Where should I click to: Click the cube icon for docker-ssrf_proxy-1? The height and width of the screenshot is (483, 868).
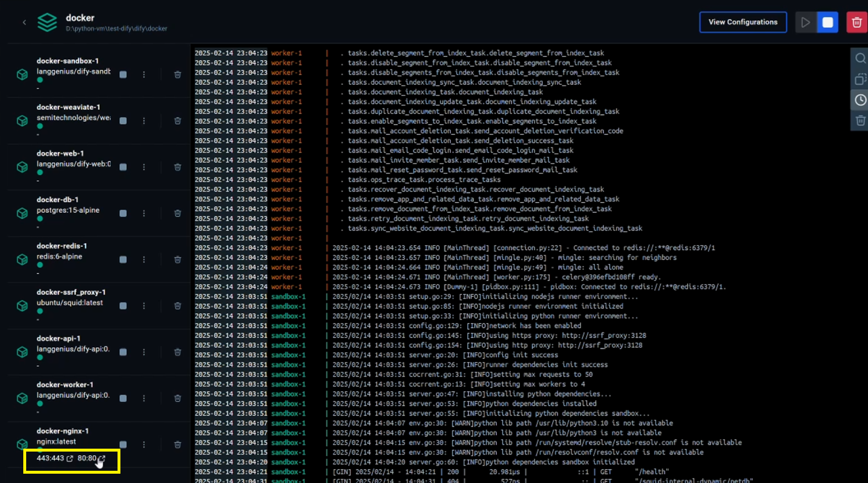click(x=22, y=306)
